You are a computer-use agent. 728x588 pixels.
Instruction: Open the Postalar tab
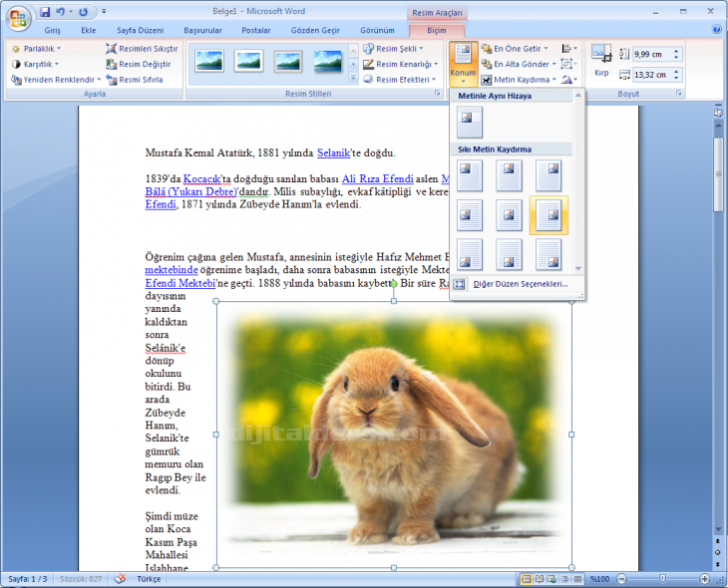click(256, 30)
